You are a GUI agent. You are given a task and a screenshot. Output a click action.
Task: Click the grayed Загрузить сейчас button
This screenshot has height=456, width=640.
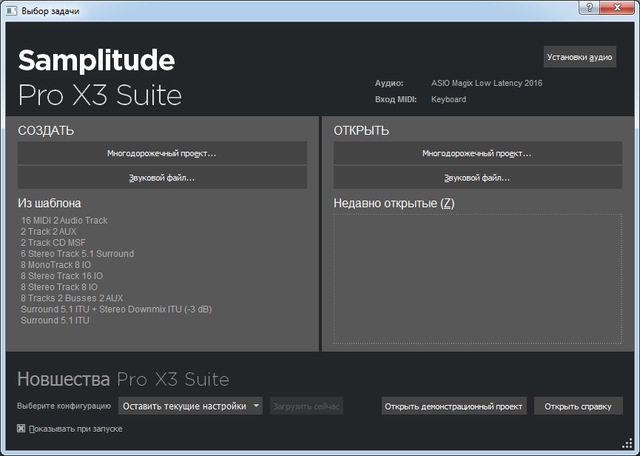click(x=307, y=406)
